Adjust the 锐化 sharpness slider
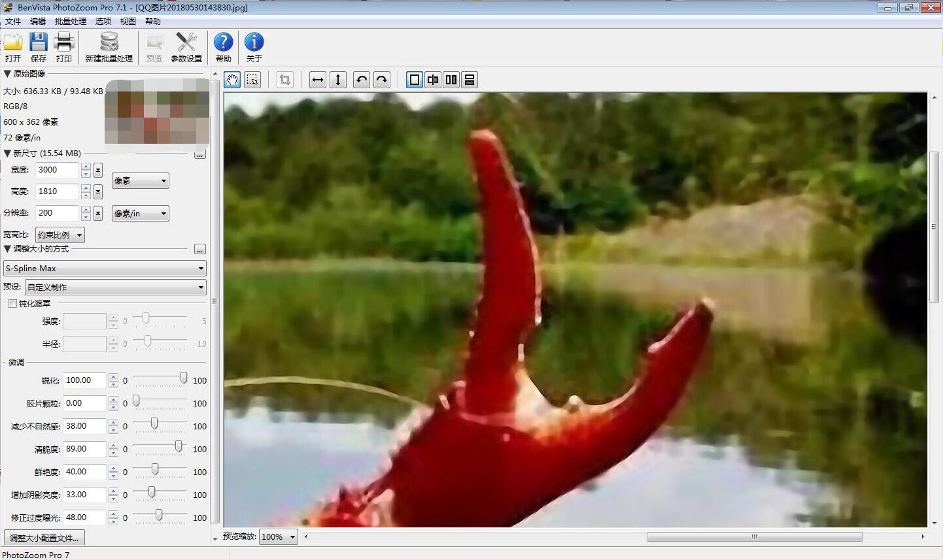Viewport: 943px width, 560px height. pos(184,378)
